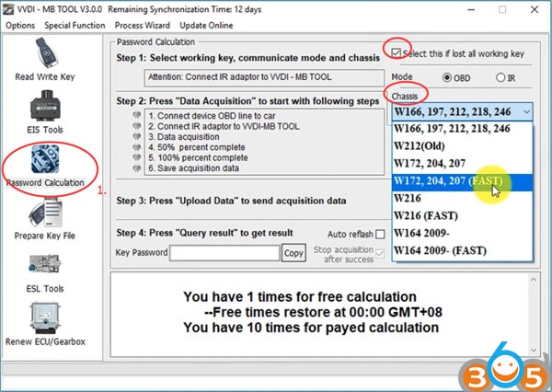
Task: Open EIS Tools from the sidebar
Action: pyautogui.click(x=45, y=112)
